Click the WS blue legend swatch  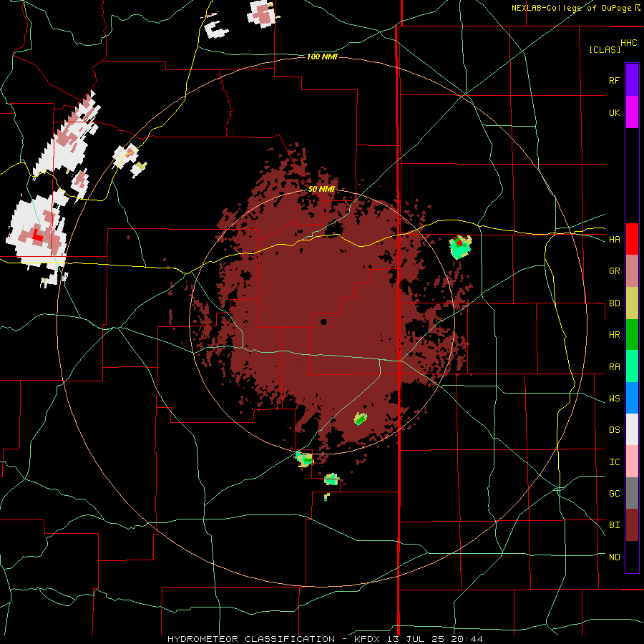point(632,398)
